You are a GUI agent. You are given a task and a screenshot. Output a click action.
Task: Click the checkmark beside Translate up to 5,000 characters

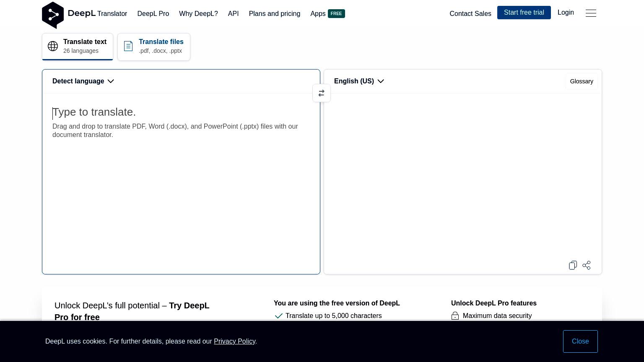[x=278, y=316]
